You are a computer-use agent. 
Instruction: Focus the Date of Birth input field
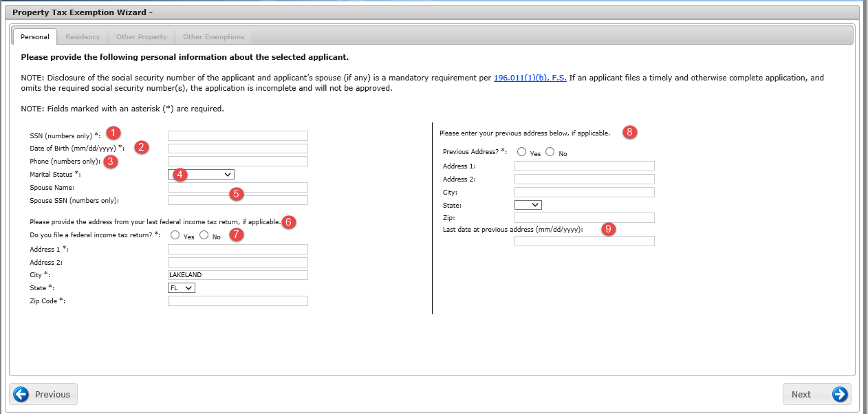pos(238,149)
